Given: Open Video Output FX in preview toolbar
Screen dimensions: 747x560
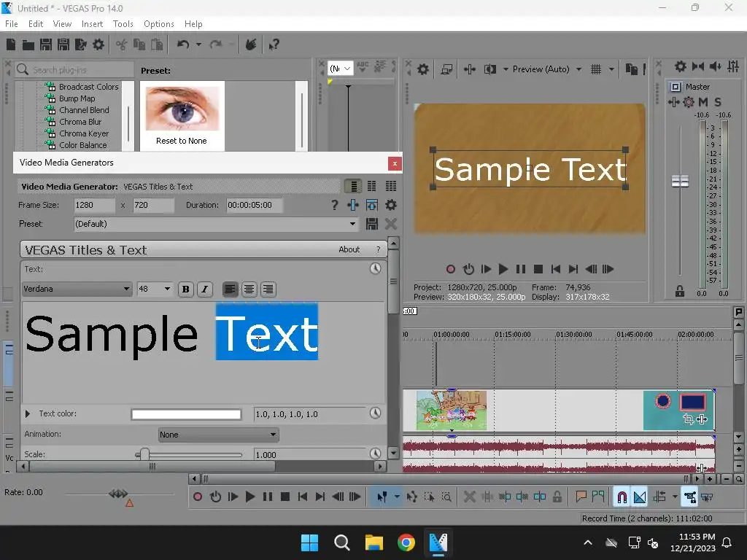Looking at the screenshot, I should (x=469, y=69).
